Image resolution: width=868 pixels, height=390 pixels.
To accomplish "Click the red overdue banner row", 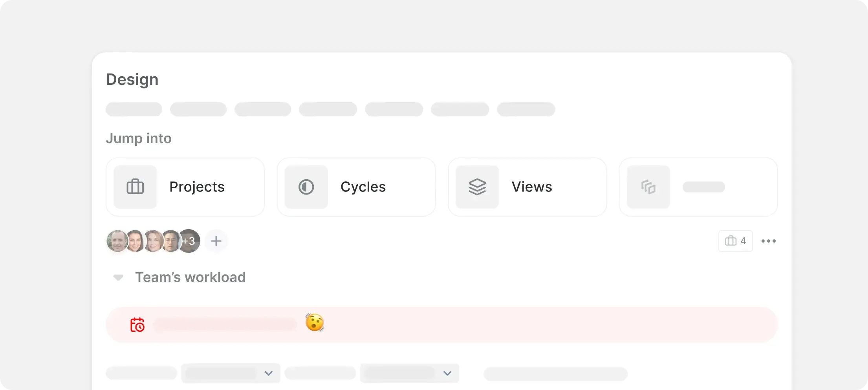I will (511, 325).
